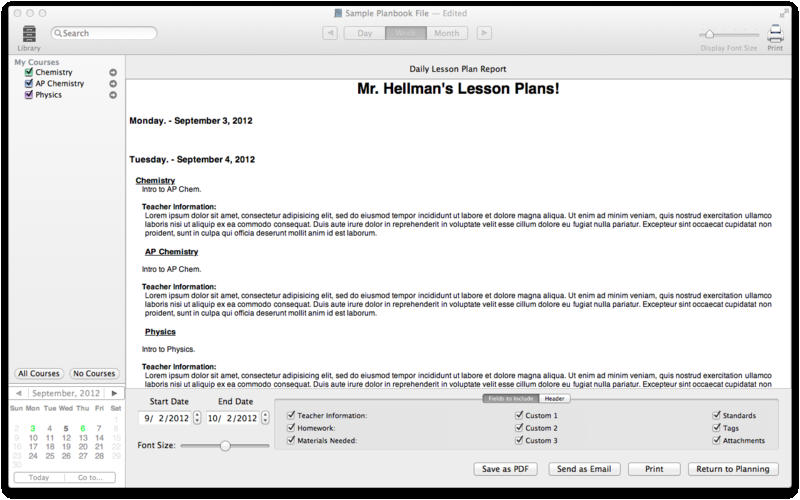Uncheck the Chemistry course checkbox
The image size is (800, 500).
click(x=29, y=72)
